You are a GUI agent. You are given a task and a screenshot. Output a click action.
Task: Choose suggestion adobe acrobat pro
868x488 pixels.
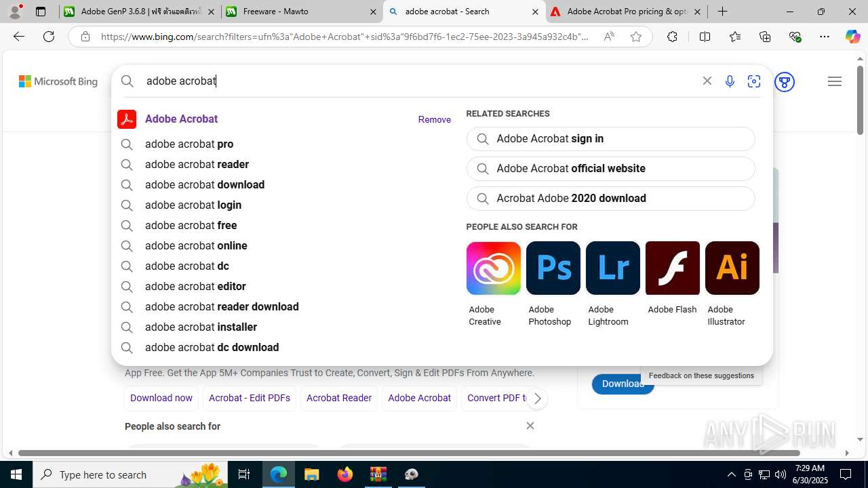click(189, 144)
